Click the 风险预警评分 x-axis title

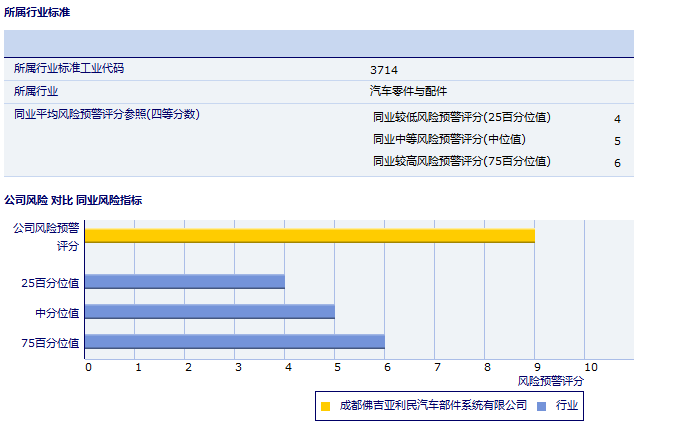550,381
